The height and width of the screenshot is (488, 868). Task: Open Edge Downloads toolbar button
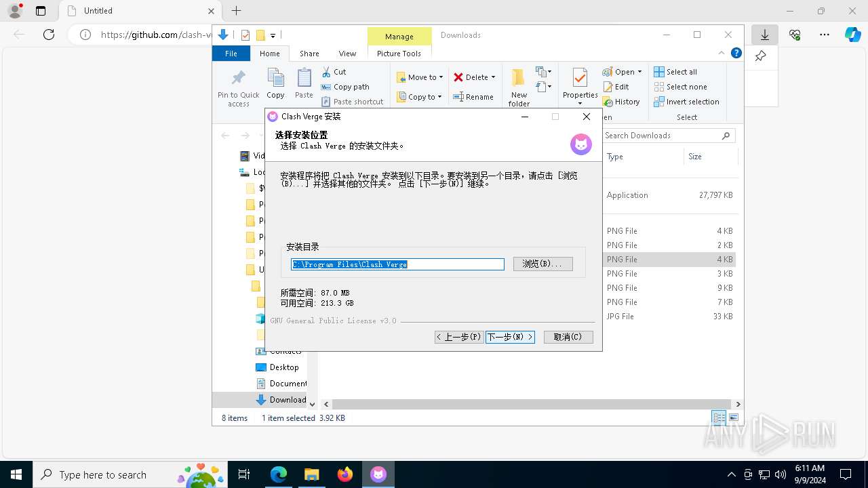[765, 35]
